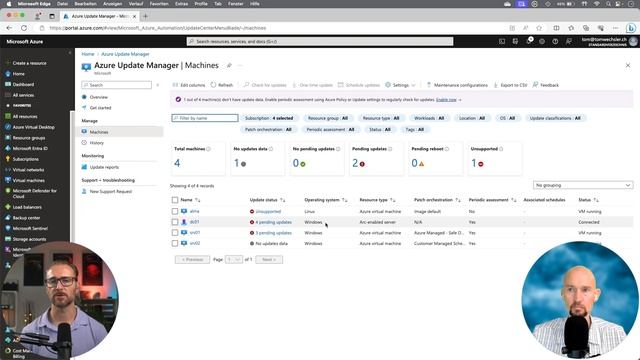
Task: Open Maintenance configurations
Action: coord(457,85)
